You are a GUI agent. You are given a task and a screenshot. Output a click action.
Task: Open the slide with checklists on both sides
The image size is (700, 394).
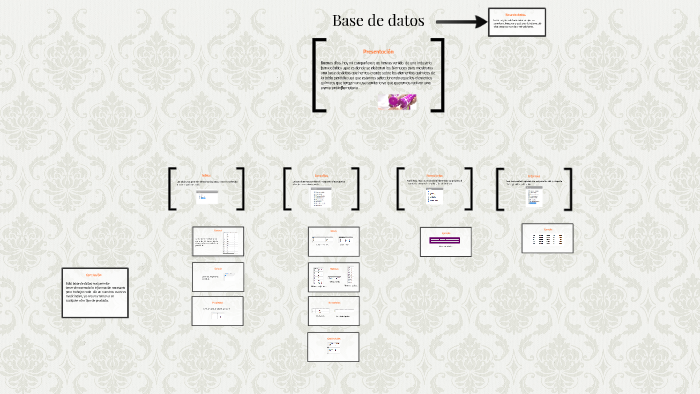[333, 277]
